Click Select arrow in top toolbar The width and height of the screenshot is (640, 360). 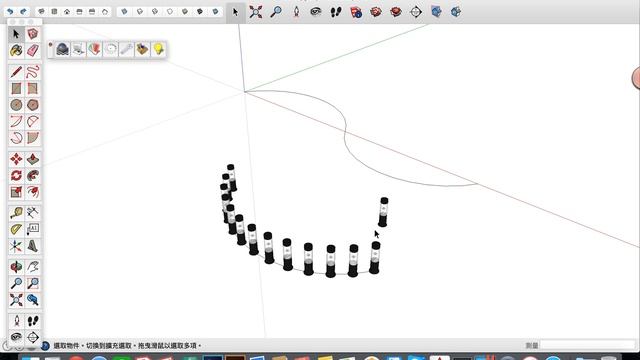(236, 12)
